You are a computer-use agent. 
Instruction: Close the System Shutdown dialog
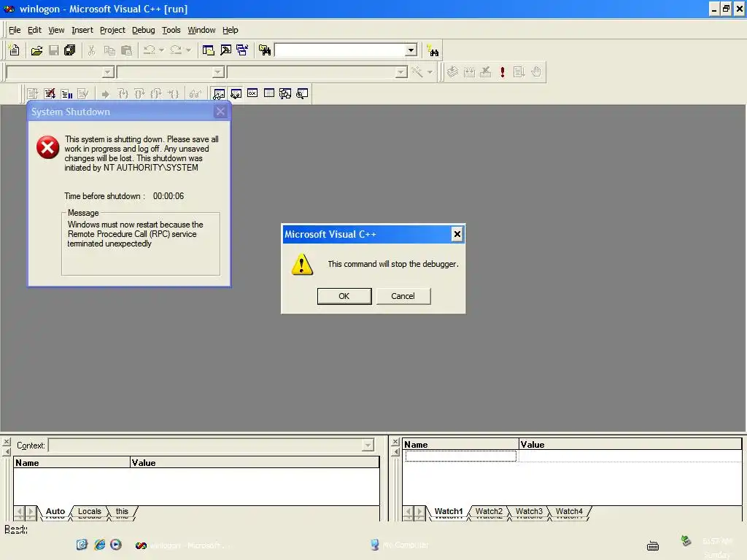pyautogui.click(x=220, y=112)
